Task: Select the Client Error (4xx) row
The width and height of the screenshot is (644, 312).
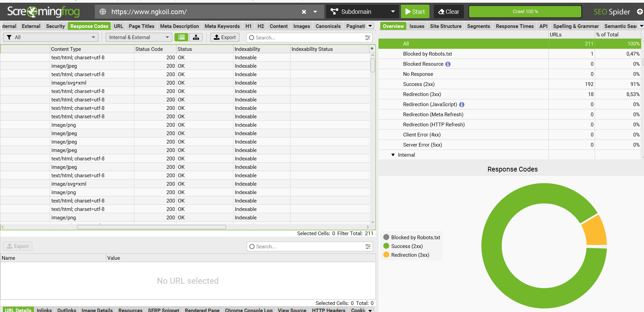Action: (x=509, y=135)
